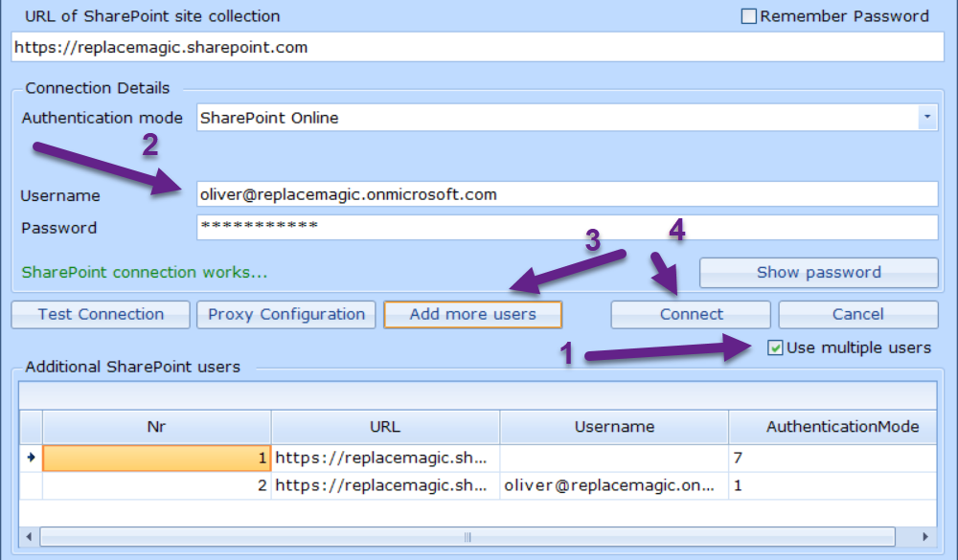Open Proxy Configuration settings
The width and height of the screenshot is (958, 560).
pyautogui.click(x=286, y=314)
